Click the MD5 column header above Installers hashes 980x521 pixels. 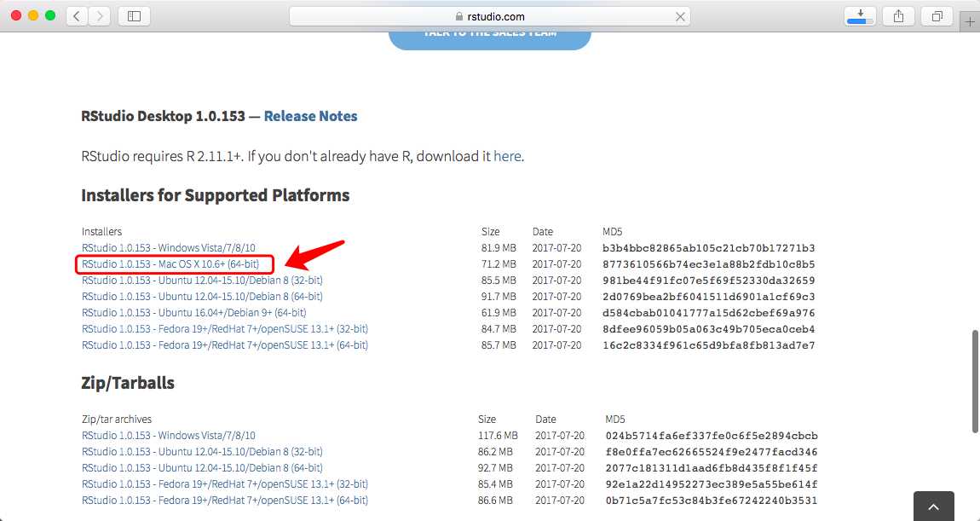pyautogui.click(x=613, y=232)
